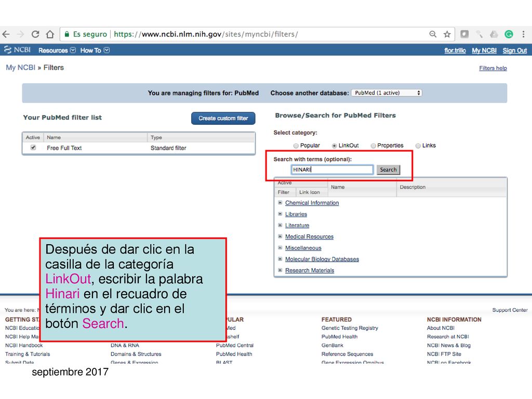Viewport: 532px width, 399px height.
Task: Expand Literature plus icon
Action: click(280, 225)
